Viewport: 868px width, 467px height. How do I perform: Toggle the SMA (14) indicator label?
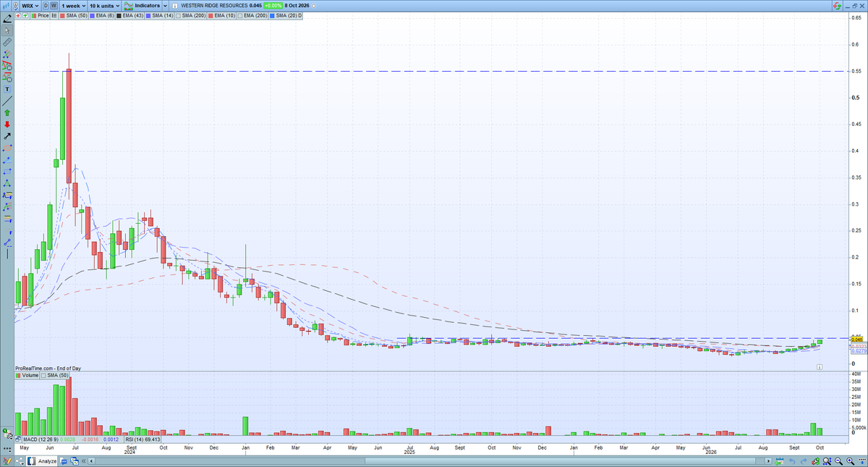tap(159, 16)
